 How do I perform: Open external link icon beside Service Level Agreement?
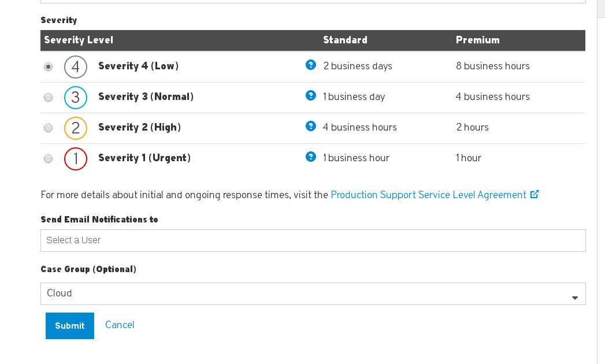[535, 195]
